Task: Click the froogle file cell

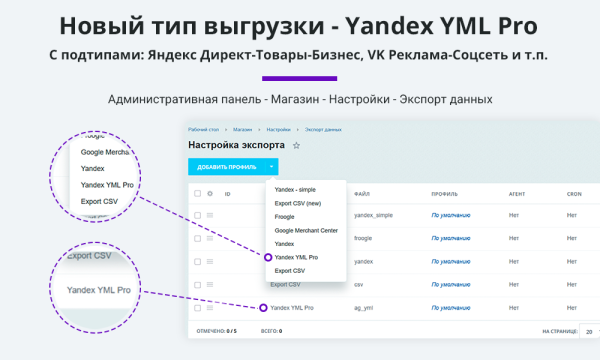Action: tap(363, 238)
